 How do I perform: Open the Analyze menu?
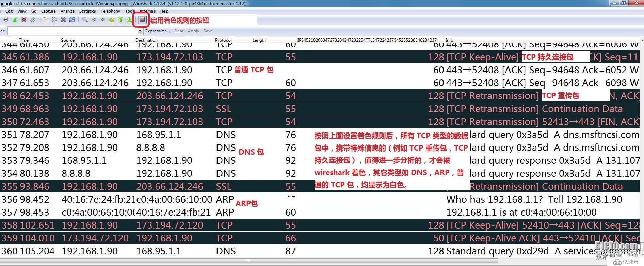(x=67, y=11)
